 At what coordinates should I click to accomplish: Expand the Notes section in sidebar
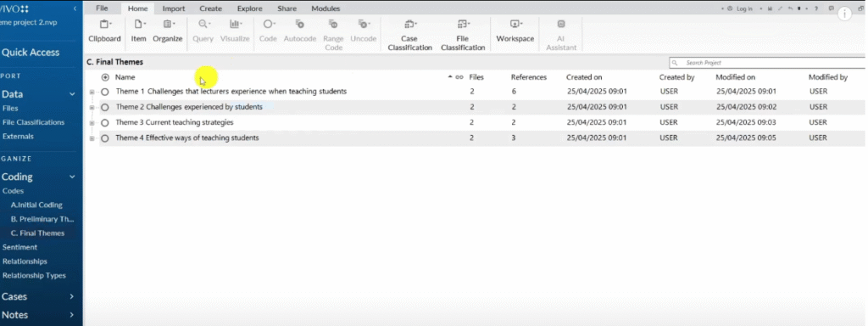click(71, 315)
